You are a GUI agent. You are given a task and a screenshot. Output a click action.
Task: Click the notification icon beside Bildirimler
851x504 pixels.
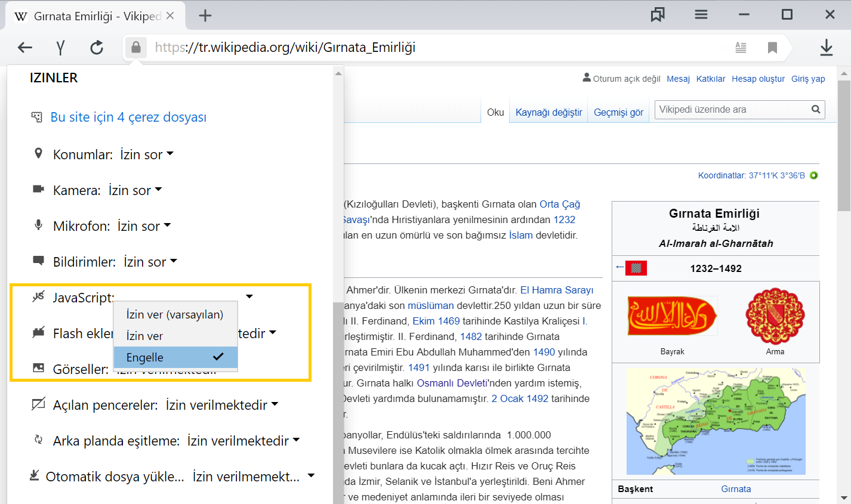click(39, 261)
